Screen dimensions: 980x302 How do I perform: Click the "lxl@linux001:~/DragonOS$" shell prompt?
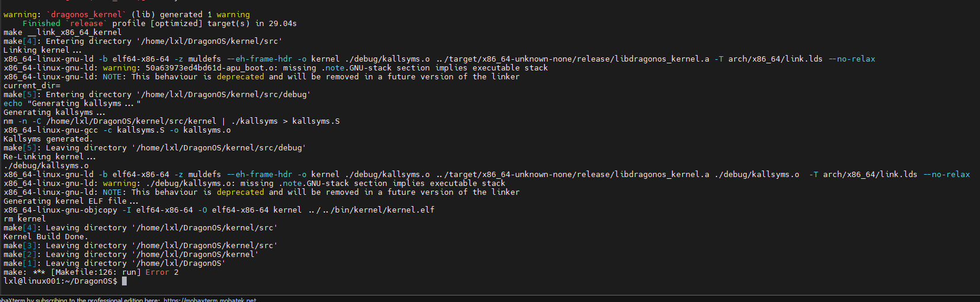tap(60, 281)
